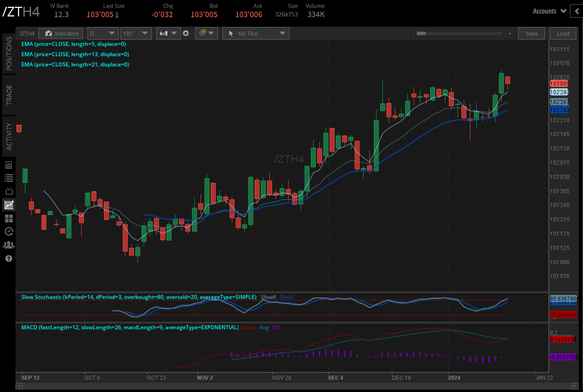Click the MACD Dif plot label
Image resolution: width=583 pixels, height=392 pixels.
[276, 327]
